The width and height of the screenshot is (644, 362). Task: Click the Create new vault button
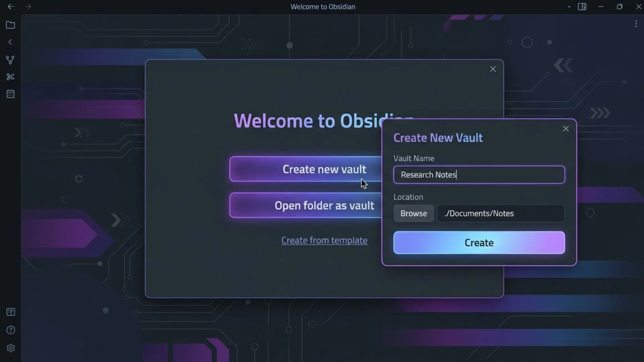306,169
